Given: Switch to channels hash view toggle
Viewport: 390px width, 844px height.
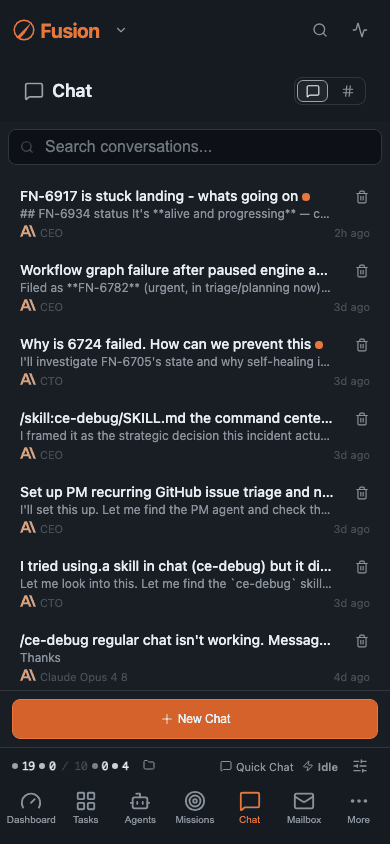Looking at the screenshot, I should pyautogui.click(x=348, y=91).
